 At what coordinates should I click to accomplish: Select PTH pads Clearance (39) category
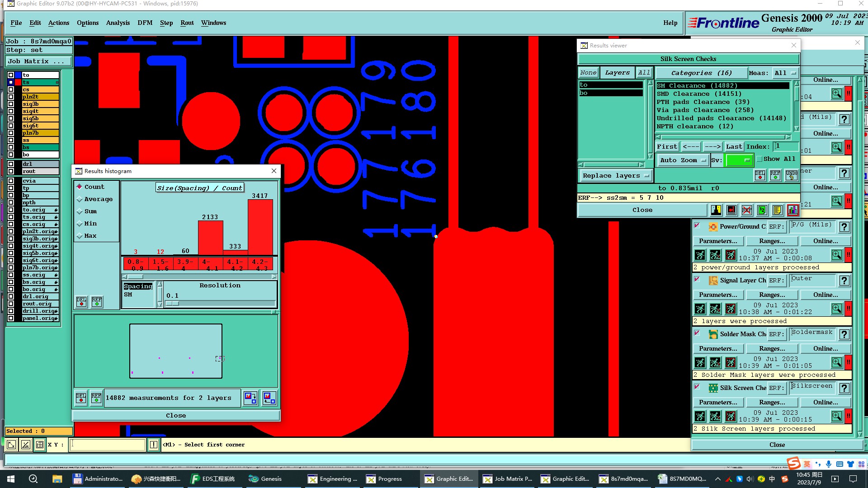click(703, 102)
